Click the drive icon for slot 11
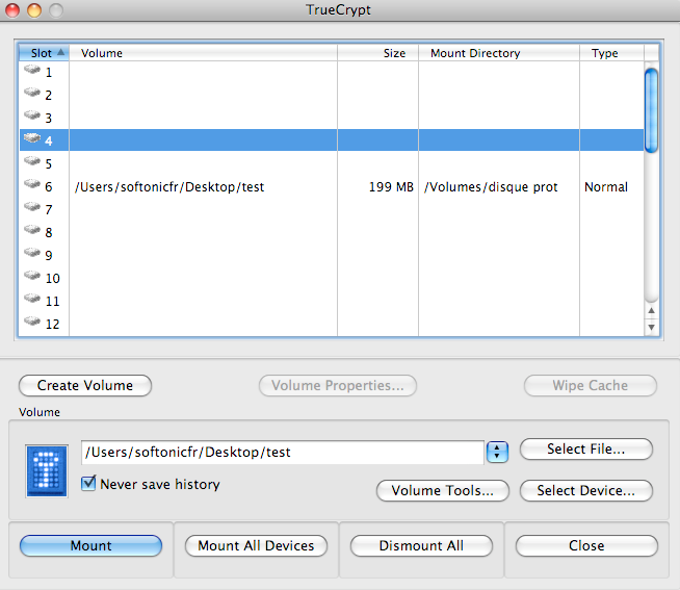The height and width of the screenshot is (590, 680). coord(32,298)
